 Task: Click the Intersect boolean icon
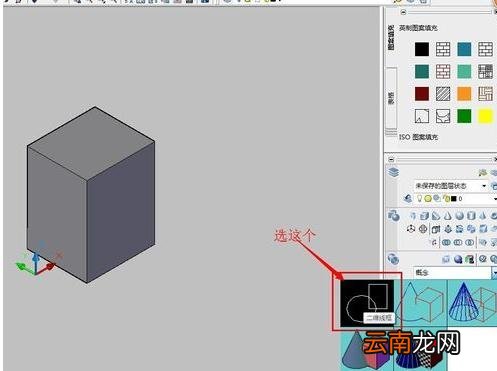pyautogui.click(x=469, y=242)
